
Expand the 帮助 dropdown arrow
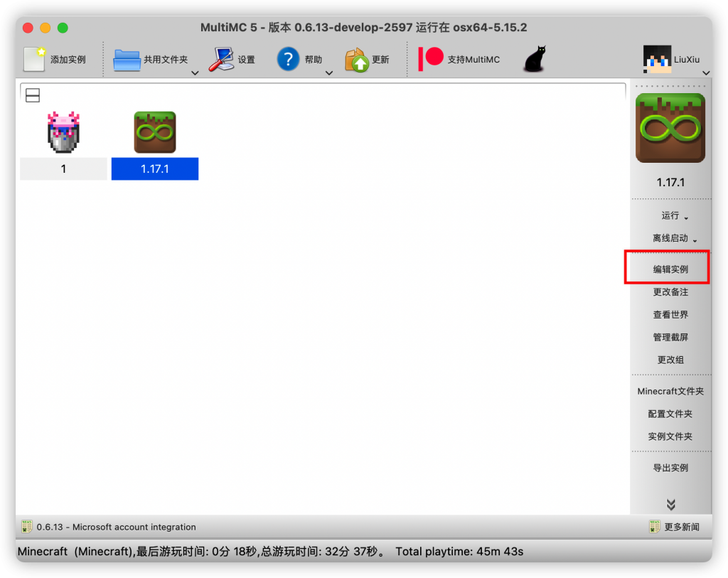tap(329, 73)
